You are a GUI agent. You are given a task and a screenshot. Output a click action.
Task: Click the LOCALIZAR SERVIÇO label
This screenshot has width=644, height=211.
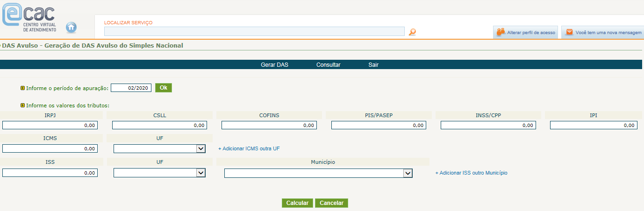click(x=128, y=22)
